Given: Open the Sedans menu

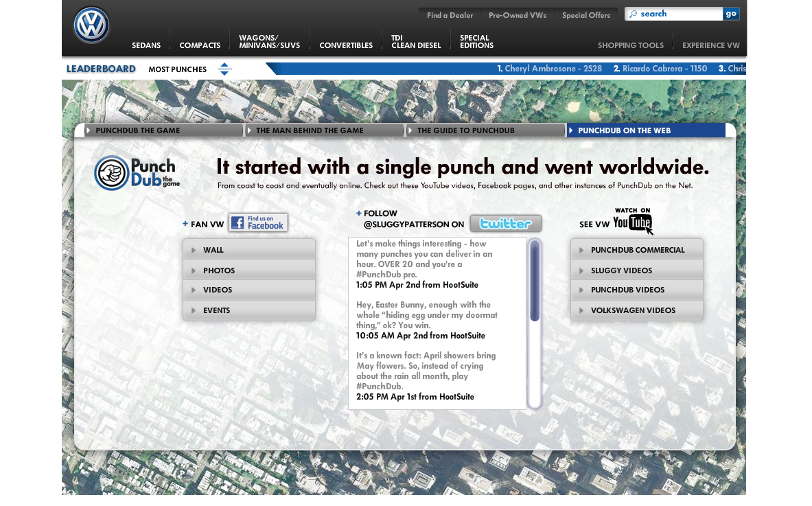Looking at the screenshot, I should pos(146,45).
